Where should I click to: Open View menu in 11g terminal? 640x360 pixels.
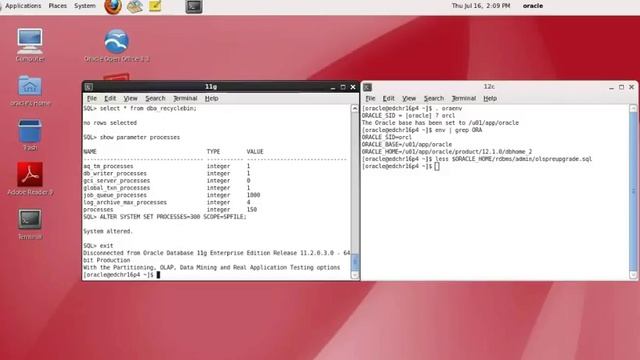coord(131,98)
